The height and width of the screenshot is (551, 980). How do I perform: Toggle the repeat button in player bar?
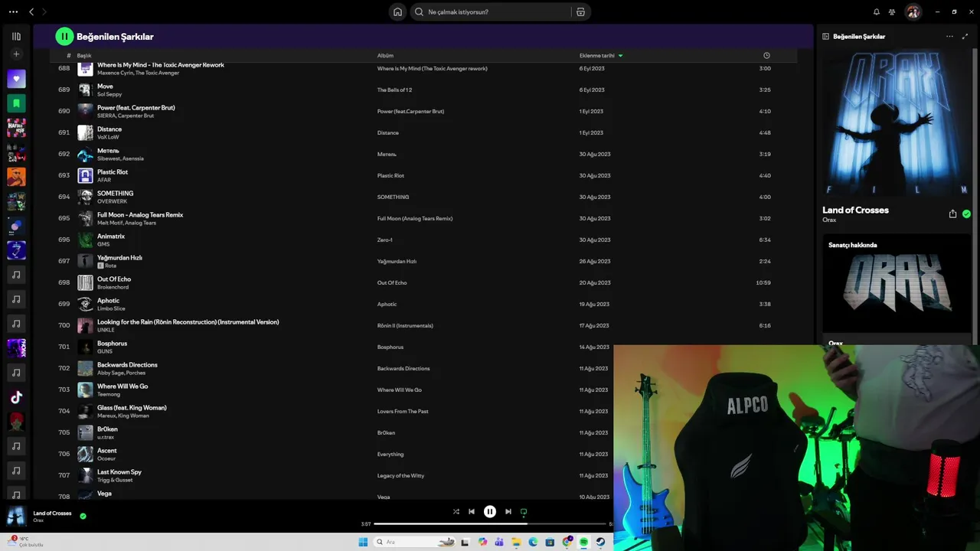point(524,511)
